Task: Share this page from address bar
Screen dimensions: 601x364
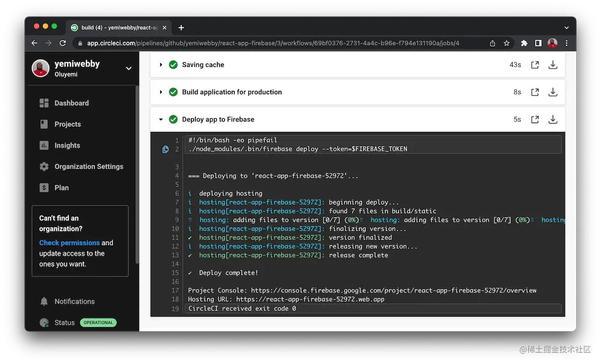Action: (x=492, y=43)
